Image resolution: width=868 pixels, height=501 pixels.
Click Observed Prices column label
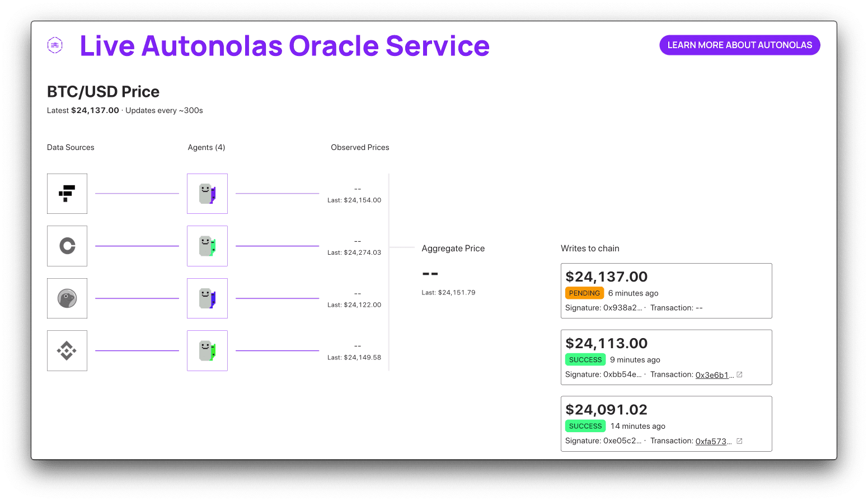[x=360, y=147]
